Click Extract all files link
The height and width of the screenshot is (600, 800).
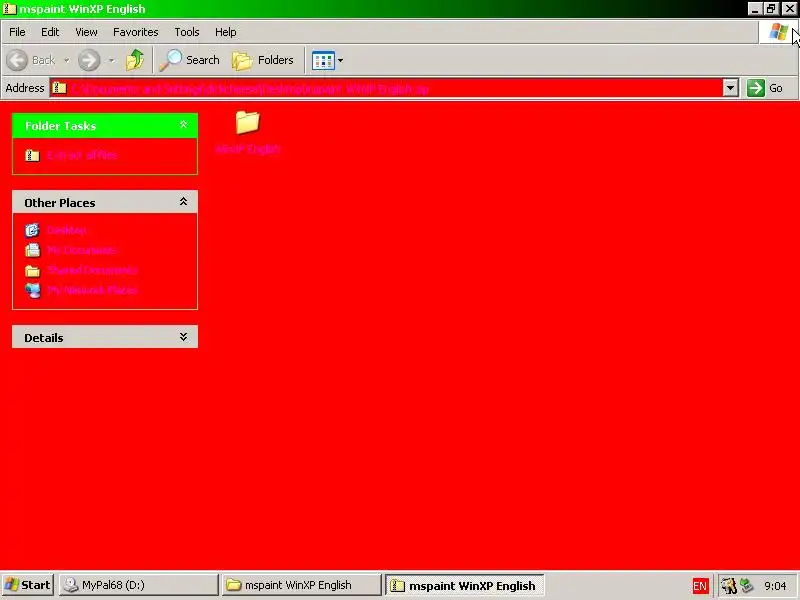(x=82, y=155)
